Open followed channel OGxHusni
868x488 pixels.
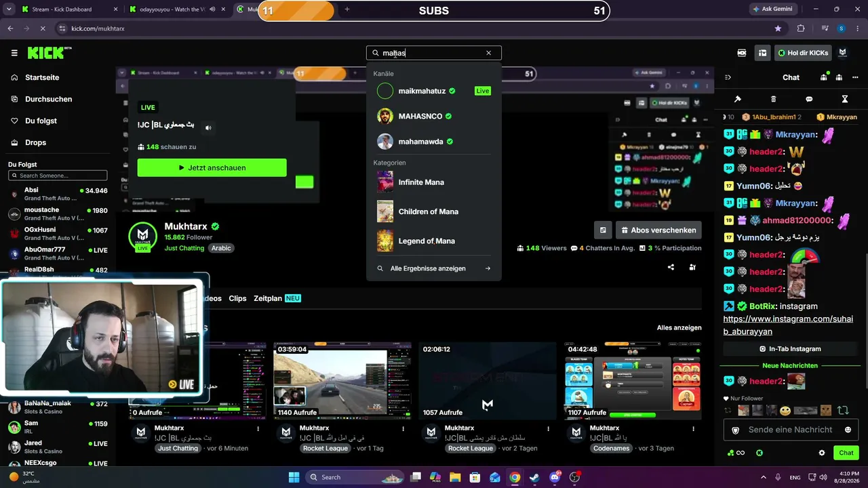pos(58,233)
